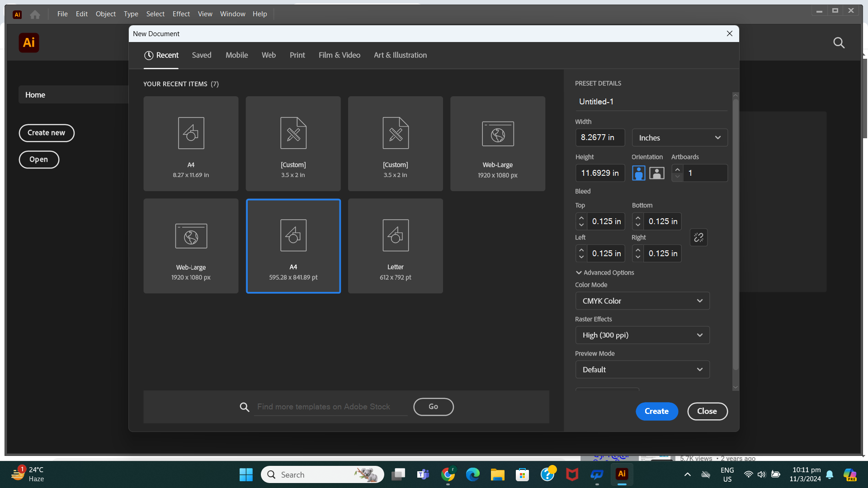The height and width of the screenshot is (488, 868).
Task: Open the File menu
Action: (62, 14)
